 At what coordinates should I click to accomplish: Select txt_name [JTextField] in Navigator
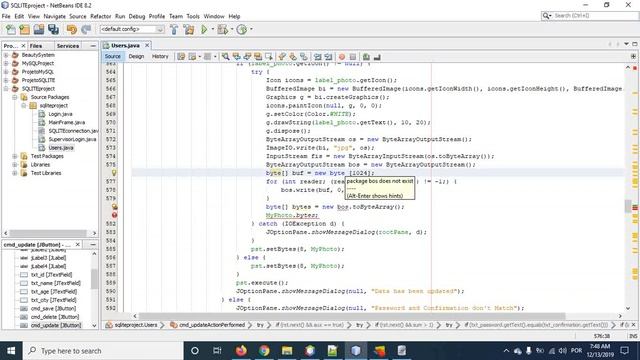pyautogui.click(x=56, y=283)
